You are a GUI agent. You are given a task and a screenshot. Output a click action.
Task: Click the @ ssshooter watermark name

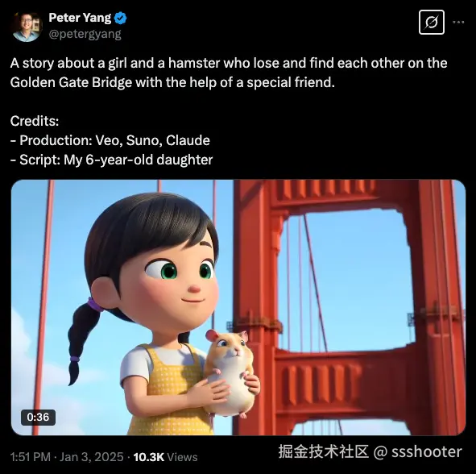point(418,451)
